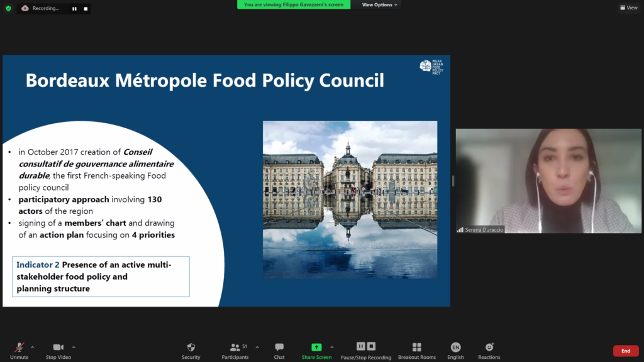Pause the recording from the top indicator
Screen dimensions: 644x362
click(x=74, y=9)
